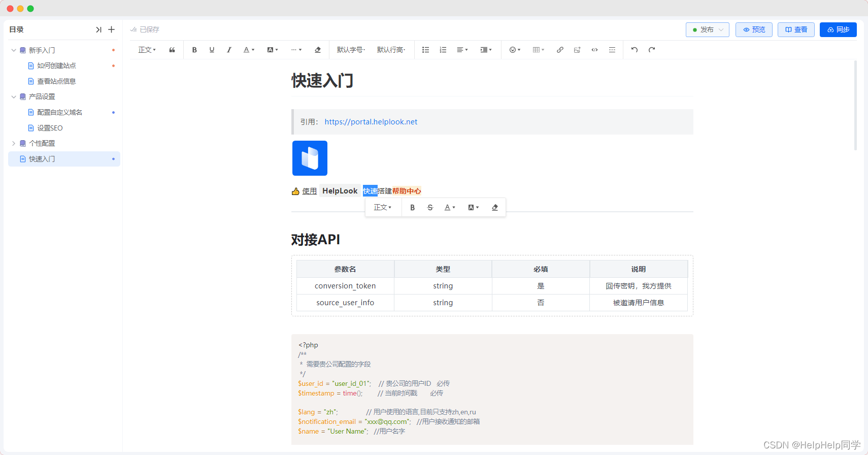Open the 配置自定义域名 document
868x455 pixels.
(59, 112)
